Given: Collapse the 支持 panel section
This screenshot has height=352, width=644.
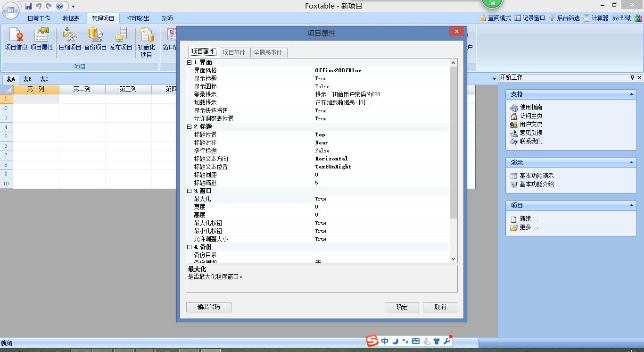Looking at the screenshot, I should click(631, 94).
